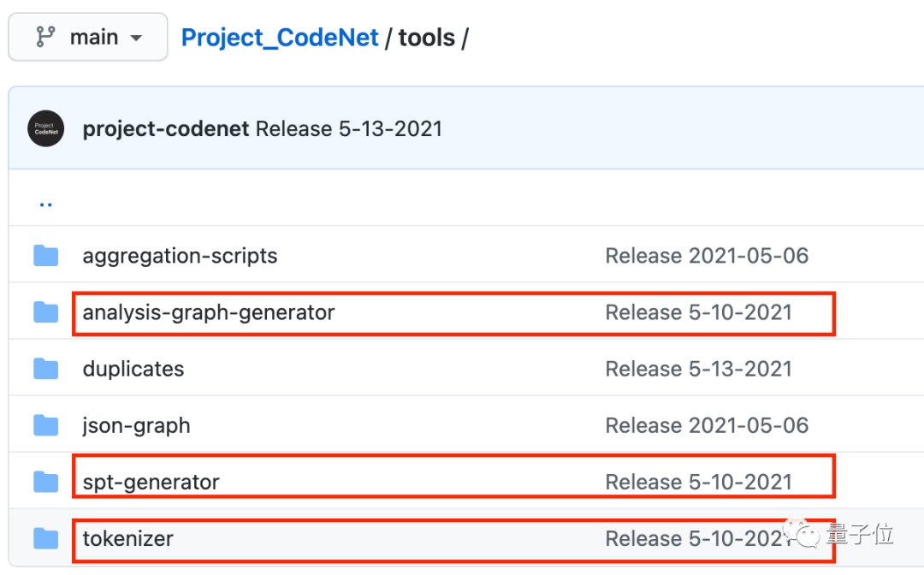
Task: Click the json-graph folder icon
Action: click(x=46, y=425)
